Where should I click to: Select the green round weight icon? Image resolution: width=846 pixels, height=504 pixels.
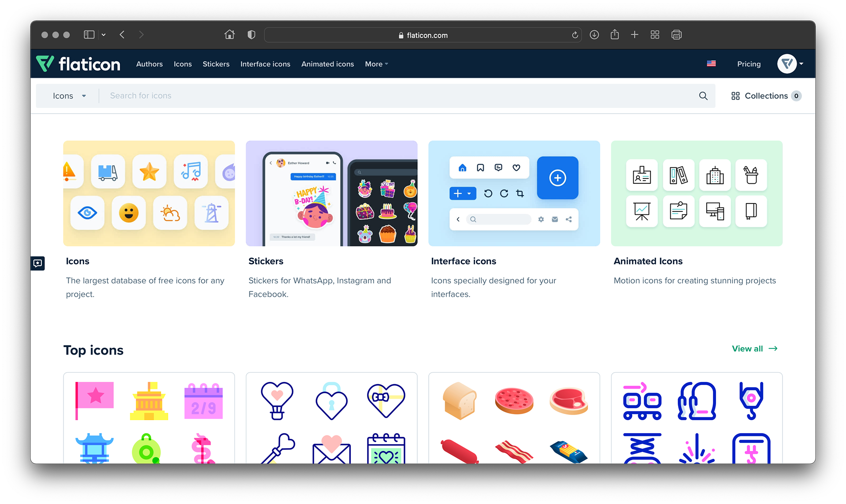[x=146, y=448]
